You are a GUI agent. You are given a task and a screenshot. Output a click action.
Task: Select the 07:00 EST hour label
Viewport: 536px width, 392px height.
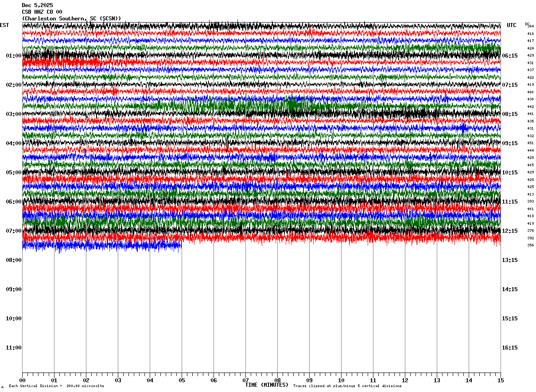pyautogui.click(x=14, y=231)
